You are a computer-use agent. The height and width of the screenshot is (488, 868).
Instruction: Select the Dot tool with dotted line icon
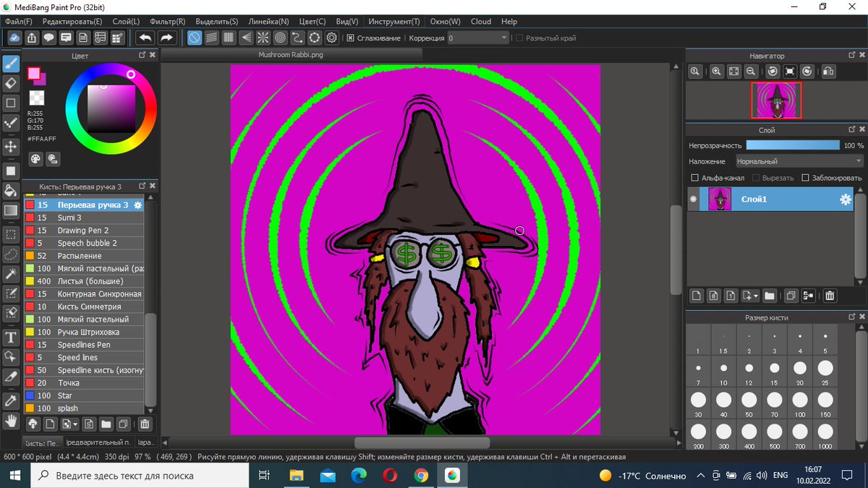tap(11, 123)
